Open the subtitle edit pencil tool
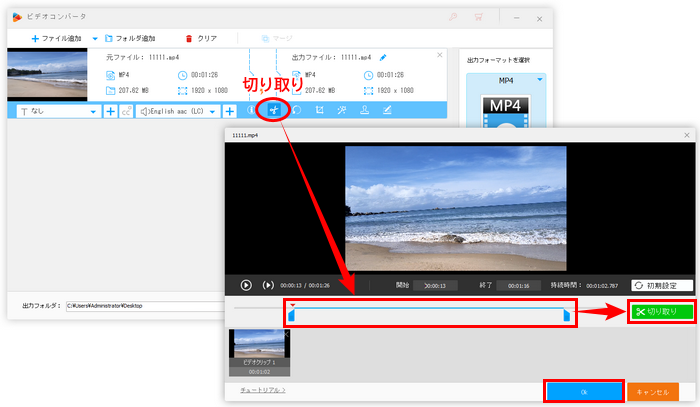 point(387,110)
